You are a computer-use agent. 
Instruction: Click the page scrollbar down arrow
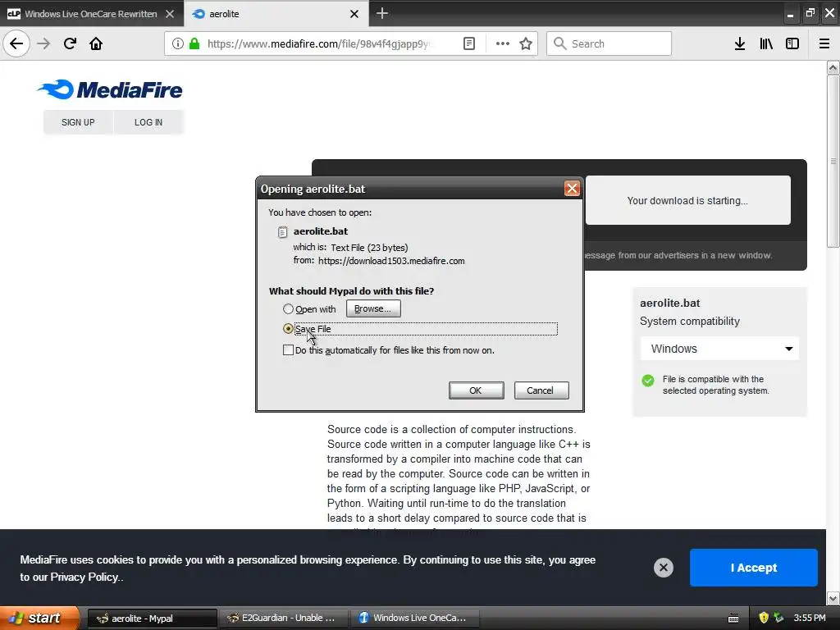tap(833, 598)
